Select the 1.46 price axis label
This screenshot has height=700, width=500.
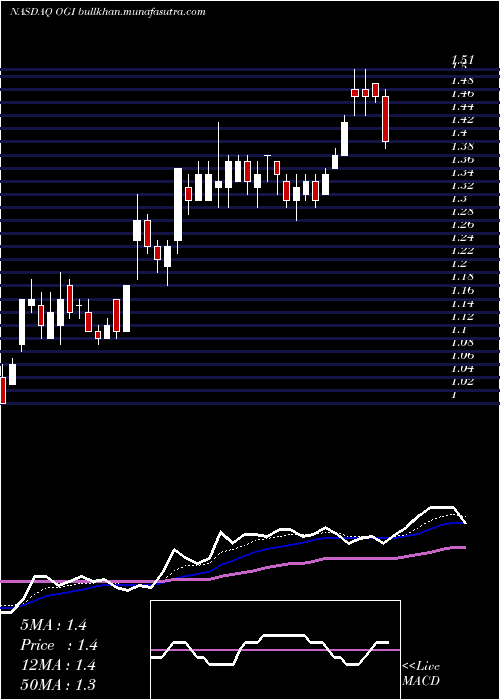click(x=462, y=94)
